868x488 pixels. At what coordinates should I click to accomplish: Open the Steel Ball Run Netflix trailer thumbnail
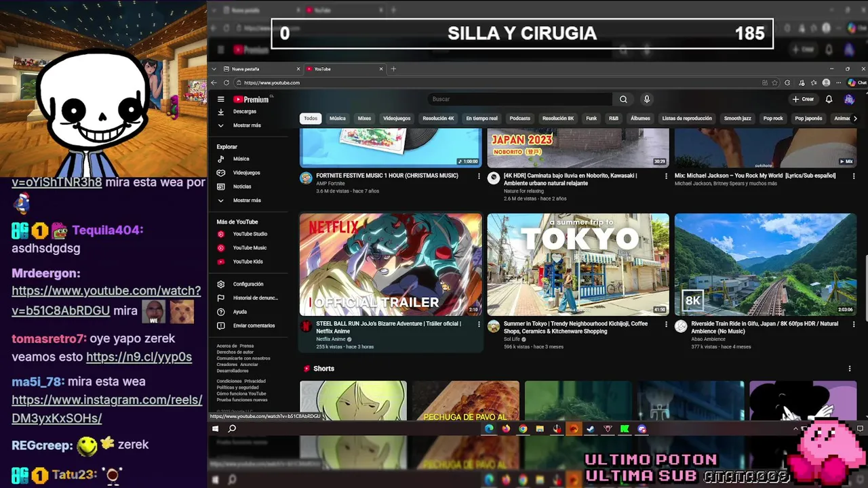[391, 264]
